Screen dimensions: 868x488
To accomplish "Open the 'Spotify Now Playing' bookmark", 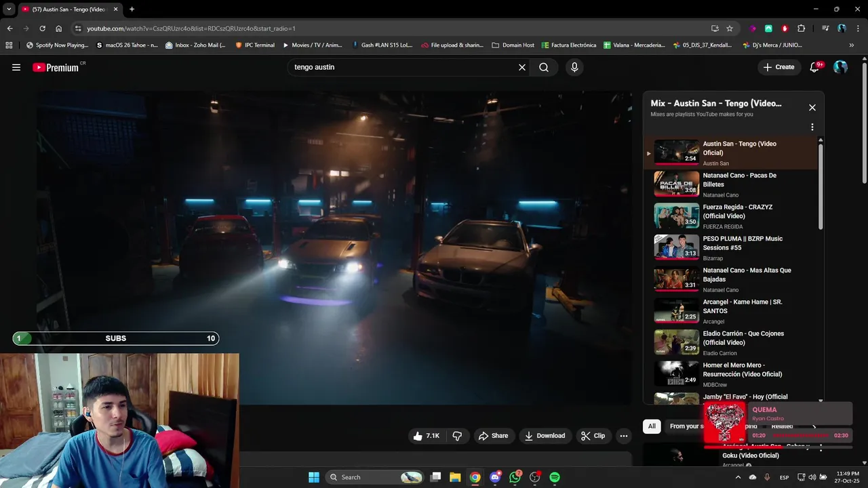I will tap(57, 45).
